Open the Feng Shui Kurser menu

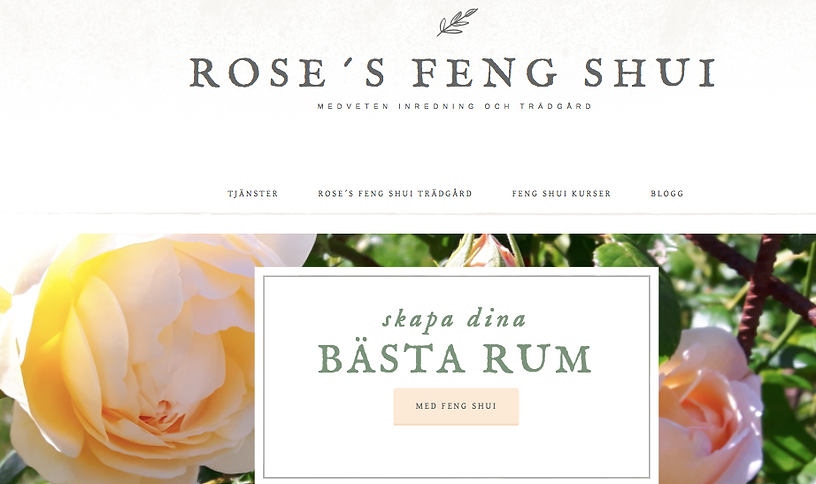pyautogui.click(x=562, y=194)
